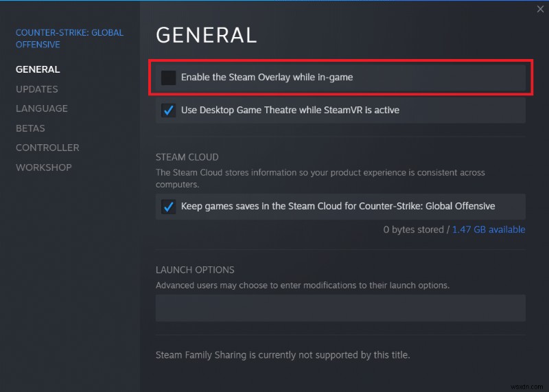Click the LAUNCH OPTIONS section heading

(195, 270)
